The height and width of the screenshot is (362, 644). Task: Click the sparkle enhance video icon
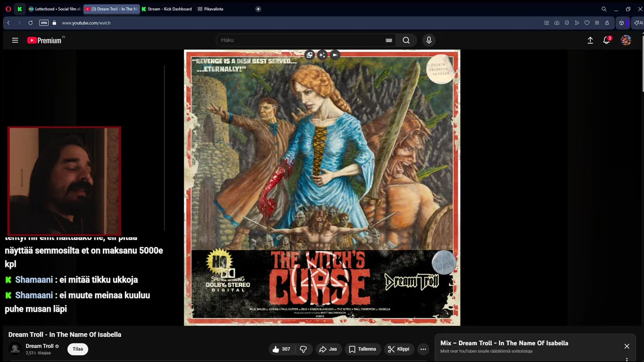(x=322, y=55)
